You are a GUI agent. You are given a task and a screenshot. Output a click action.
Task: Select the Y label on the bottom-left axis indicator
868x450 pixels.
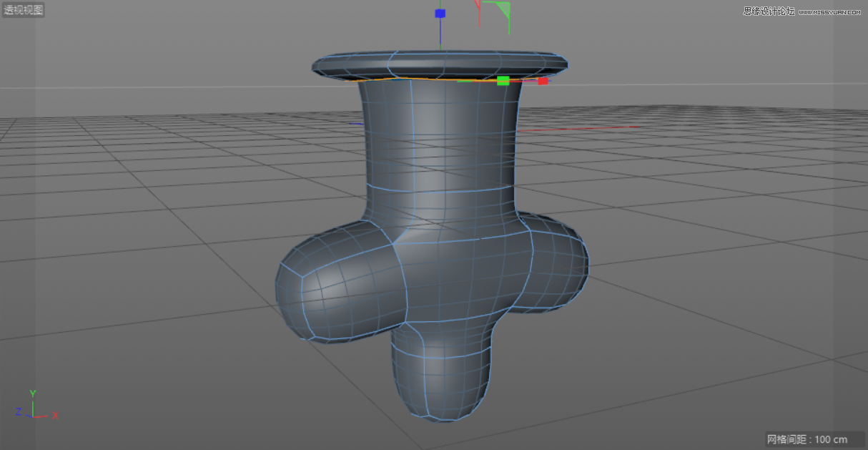(31, 393)
